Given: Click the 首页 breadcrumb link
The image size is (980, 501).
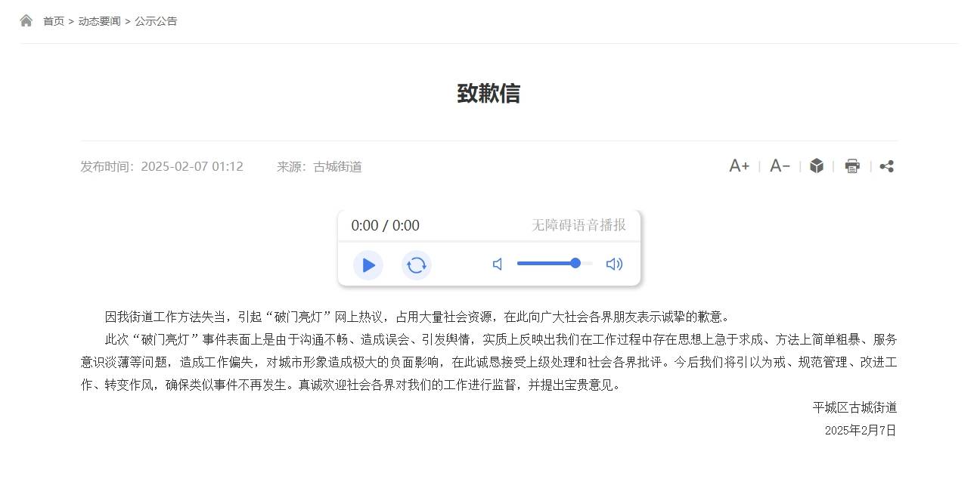Looking at the screenshot, I should point(52,20).
